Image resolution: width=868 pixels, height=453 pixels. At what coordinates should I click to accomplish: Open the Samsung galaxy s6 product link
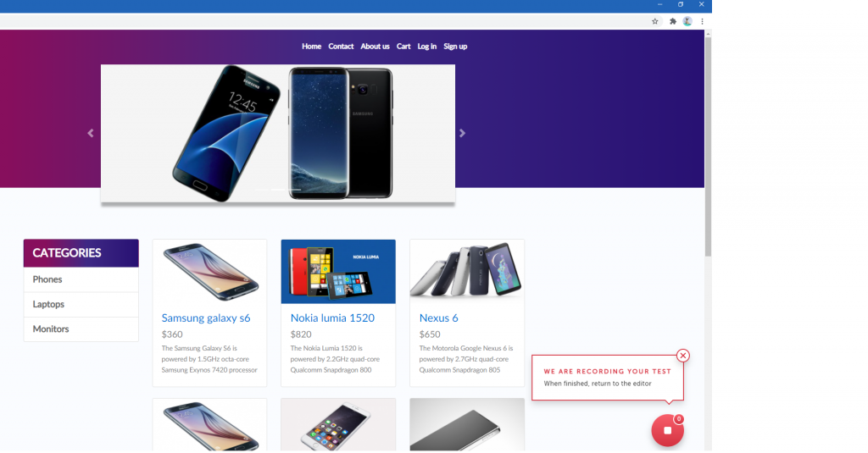coord(206,318)
